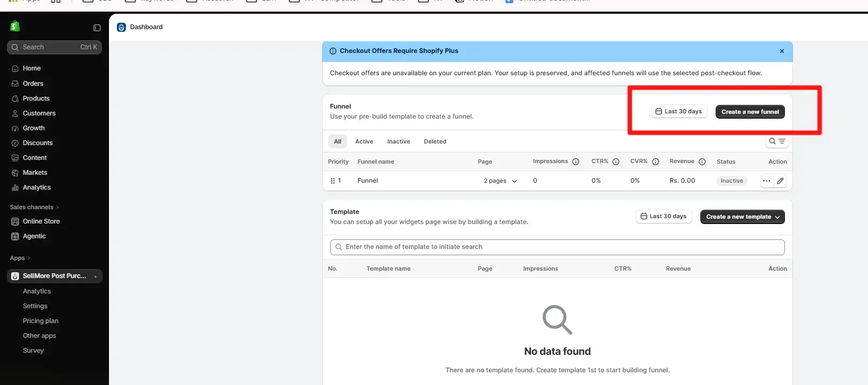
Task: Open Analytics bar-chart icon
Action: [x=15, y=187]
